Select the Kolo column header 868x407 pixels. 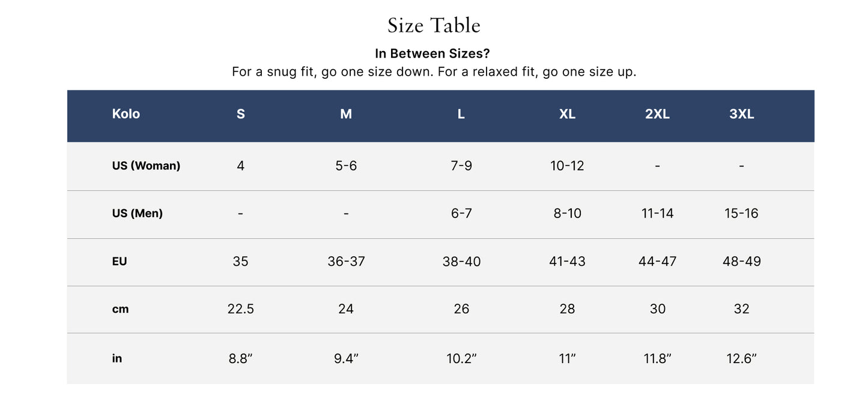(x=126, y=114)
